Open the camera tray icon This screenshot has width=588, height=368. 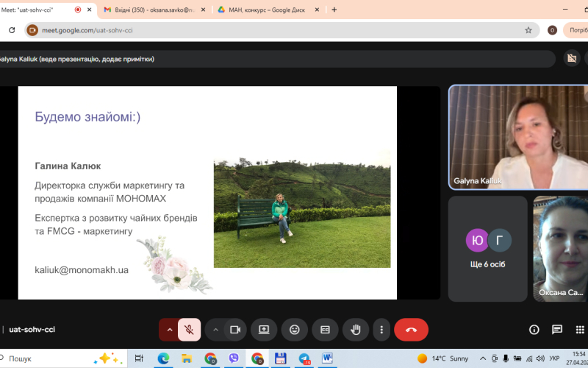tap(495, 358)
